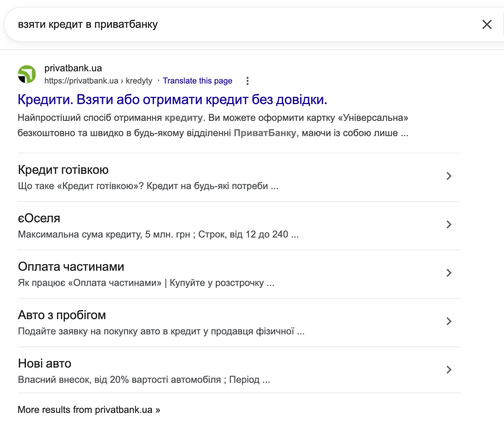504x440 pixels.
Task: Open the Нові авто sitelink
Action: (44, 363)
